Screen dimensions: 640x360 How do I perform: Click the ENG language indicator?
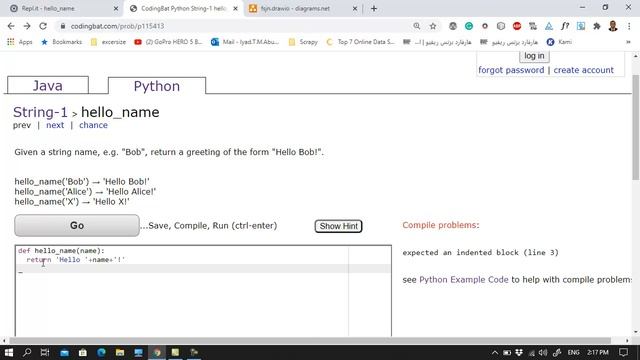pyautogui.click(x=573, y=352)
